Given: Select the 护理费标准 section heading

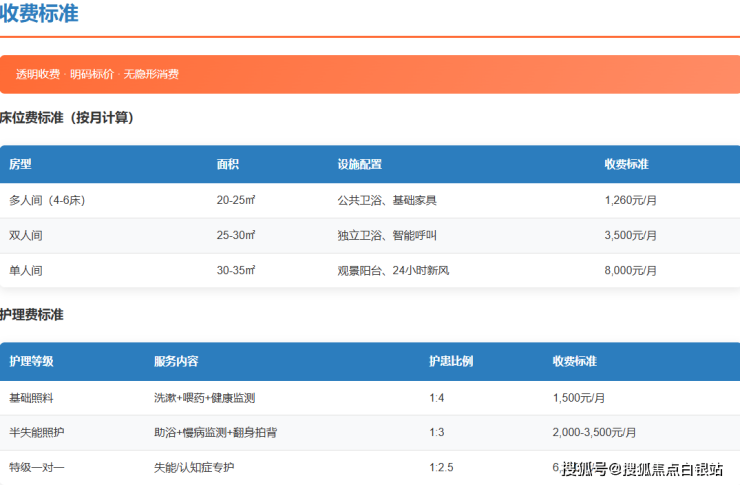Looking at the screenshot, I should [32, 315].
